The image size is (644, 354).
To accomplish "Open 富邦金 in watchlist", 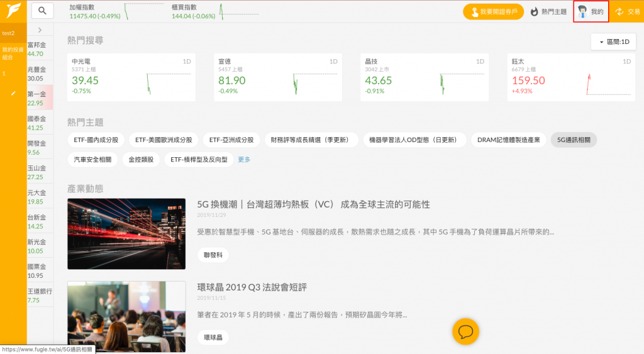I will click(40, 49).
